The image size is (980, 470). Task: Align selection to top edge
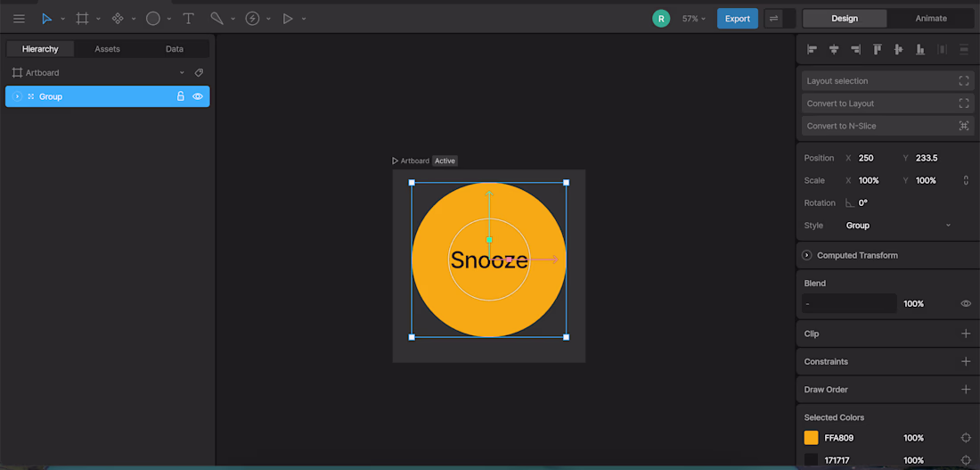pyautogui.click(x=878, y=49)
